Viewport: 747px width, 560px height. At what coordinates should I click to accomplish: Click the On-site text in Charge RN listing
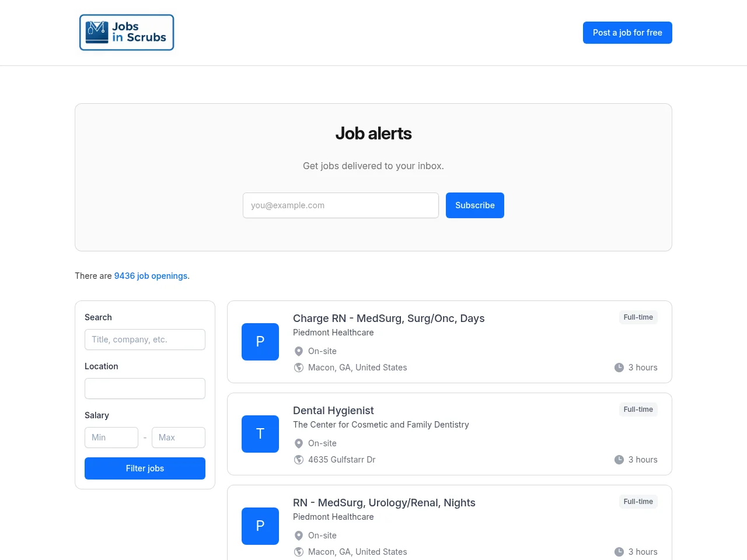pyautogui.click(x=322, y=351)
